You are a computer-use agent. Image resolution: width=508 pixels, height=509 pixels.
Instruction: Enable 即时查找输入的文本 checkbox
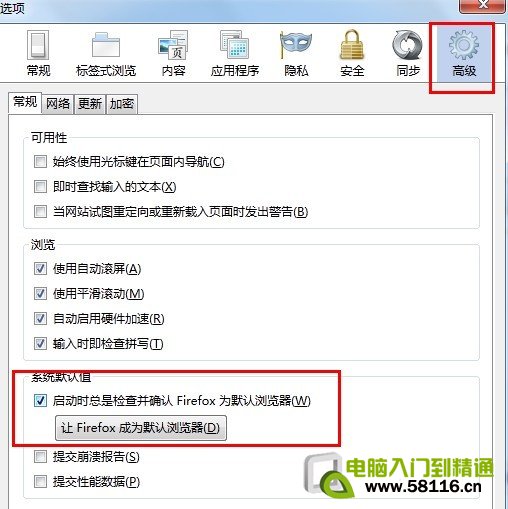40,187
